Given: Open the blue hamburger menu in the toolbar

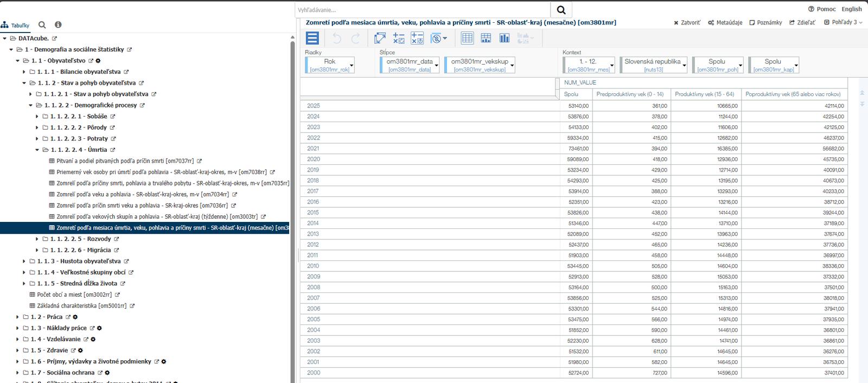Looking at the screenshot, I should click(x=312, y=38).
